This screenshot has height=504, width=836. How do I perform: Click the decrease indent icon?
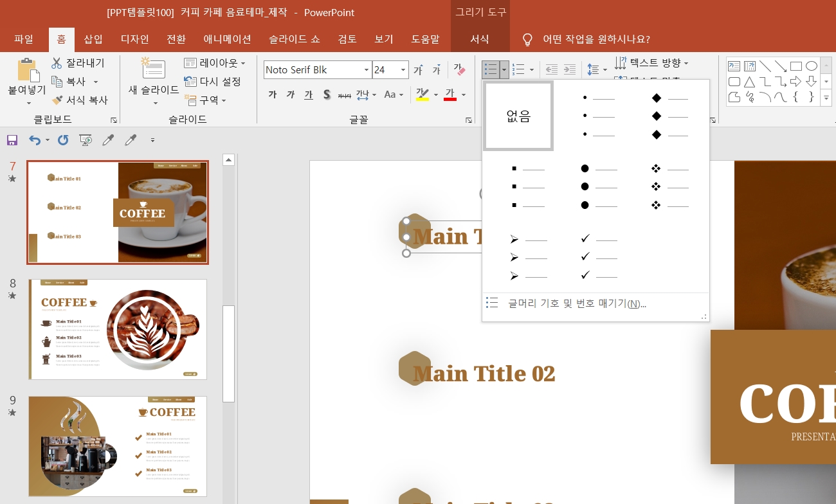point(551,69)
